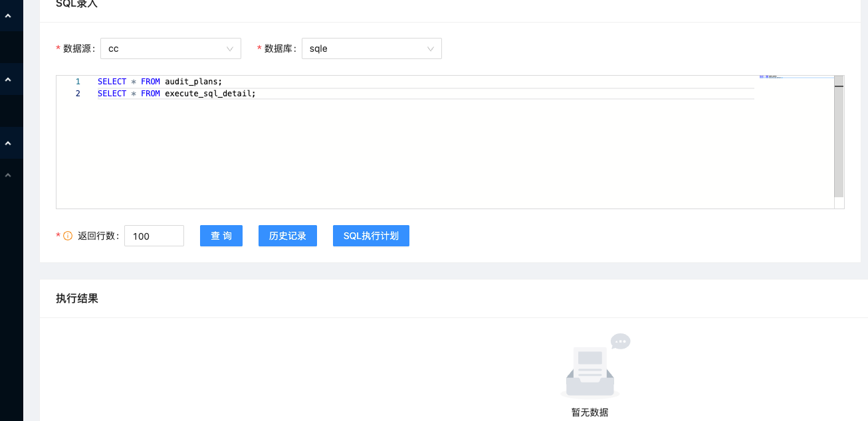Screen dimensions: 868x421
Task: Collapse the top sidebar menu section
Action: point(9,15)
